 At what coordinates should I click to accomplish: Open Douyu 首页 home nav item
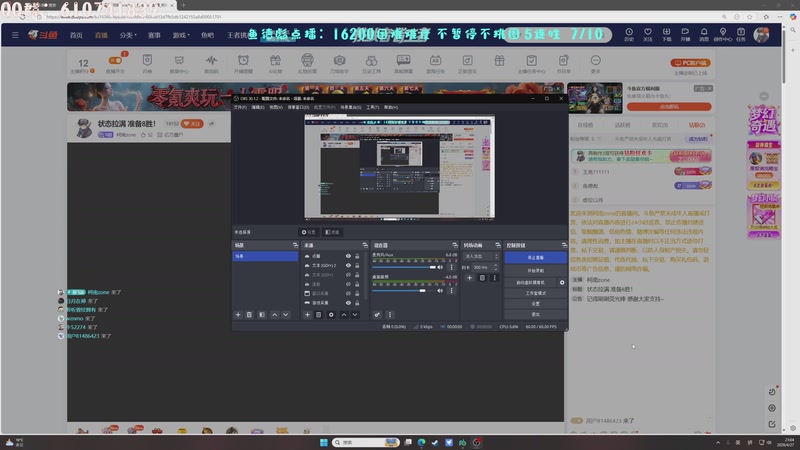click(76, 35)
